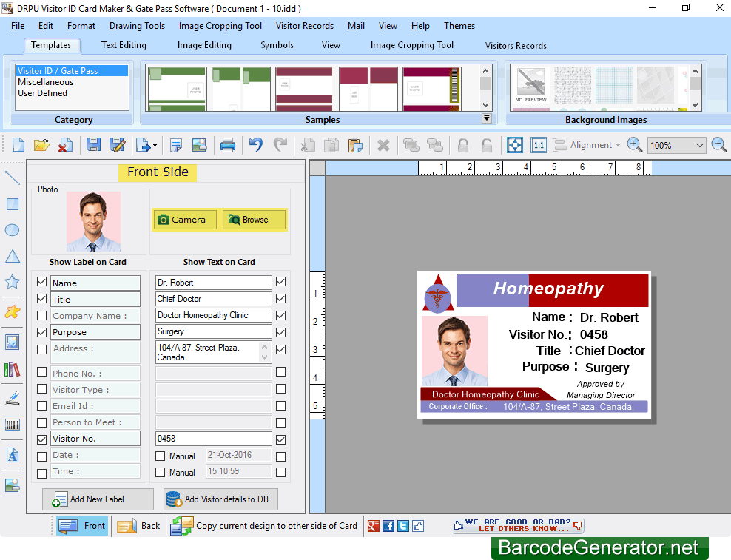Click the Save floppy disk icon

point(93,145)
